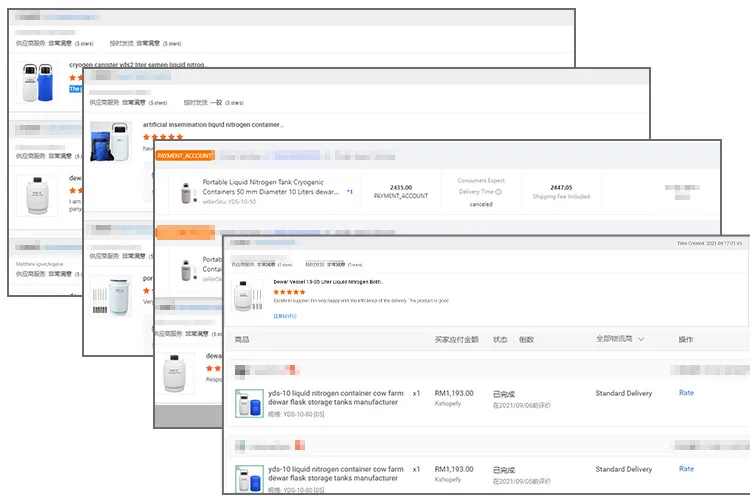
Task: Click the artificial insemination liquid nitrogen container title
Action: coord(213,125)
